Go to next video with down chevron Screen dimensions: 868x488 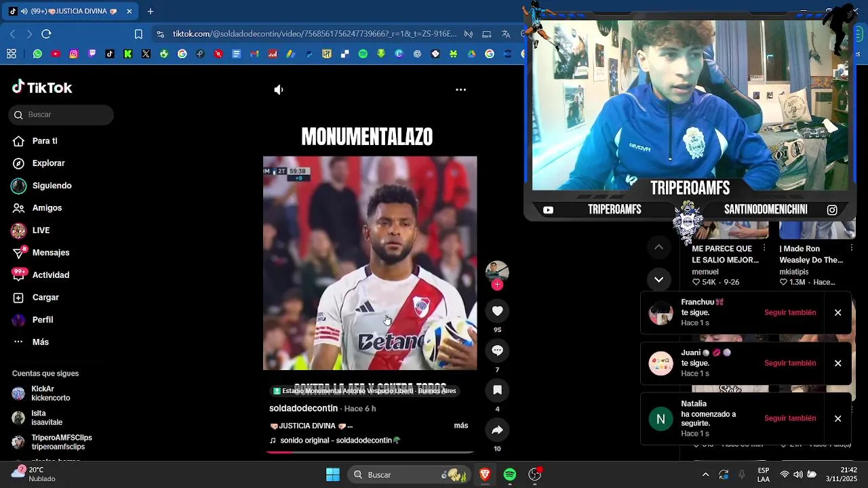(658, 279)
